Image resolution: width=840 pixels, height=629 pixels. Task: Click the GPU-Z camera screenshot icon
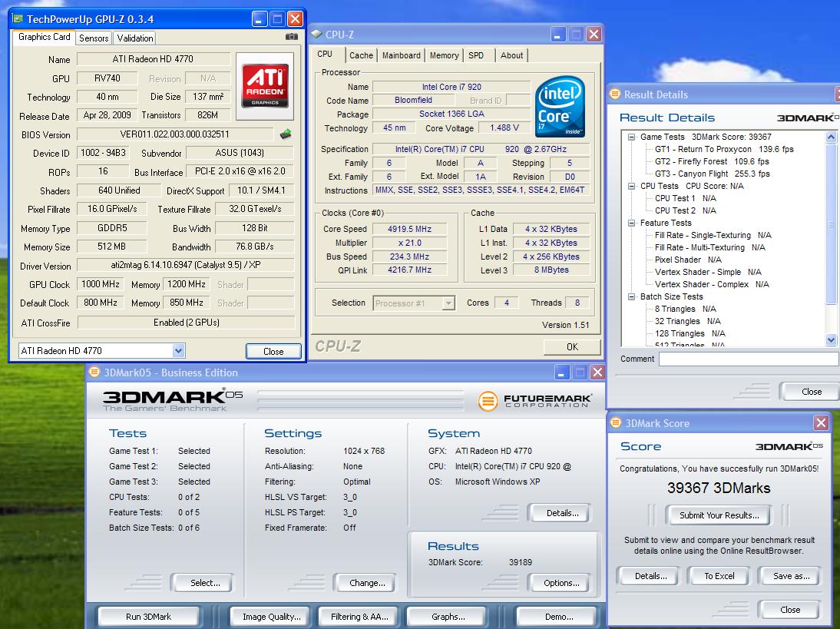(292, 37)
